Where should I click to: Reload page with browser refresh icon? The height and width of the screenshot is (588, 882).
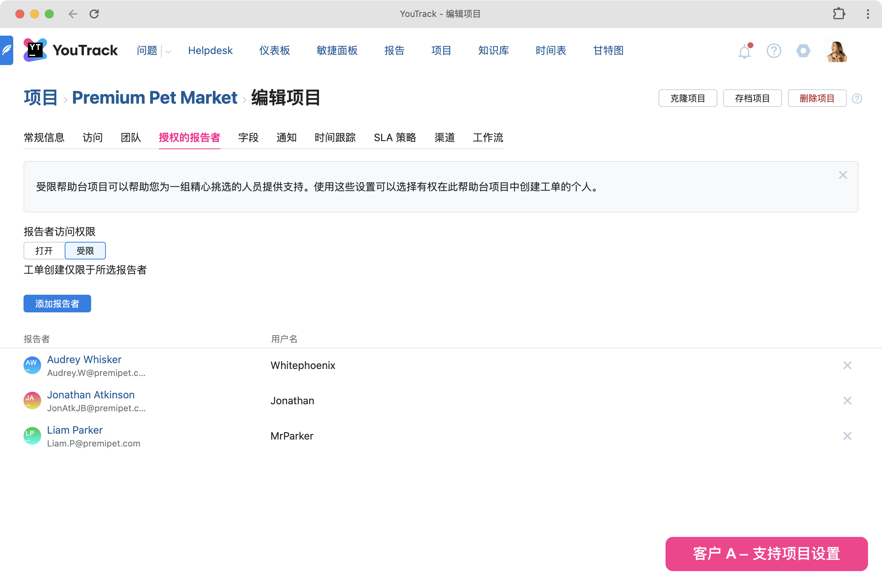coord(94,14)
